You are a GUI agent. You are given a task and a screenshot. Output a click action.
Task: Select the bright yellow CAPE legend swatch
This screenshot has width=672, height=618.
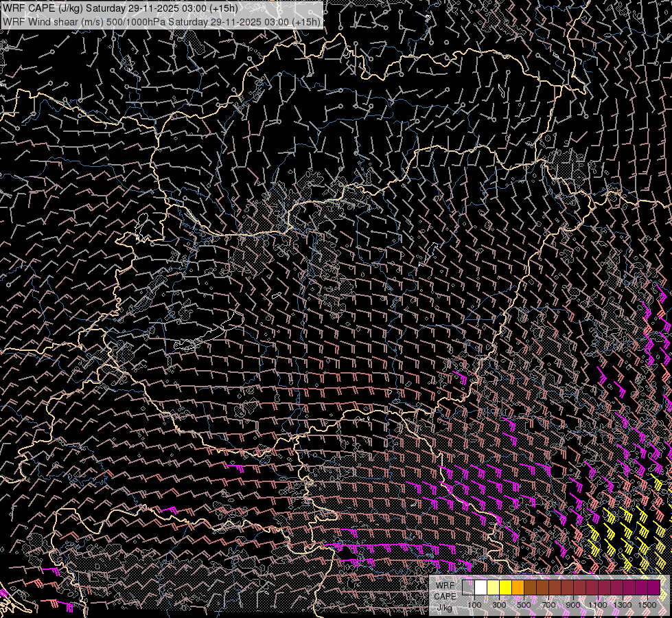coord(506,588)
